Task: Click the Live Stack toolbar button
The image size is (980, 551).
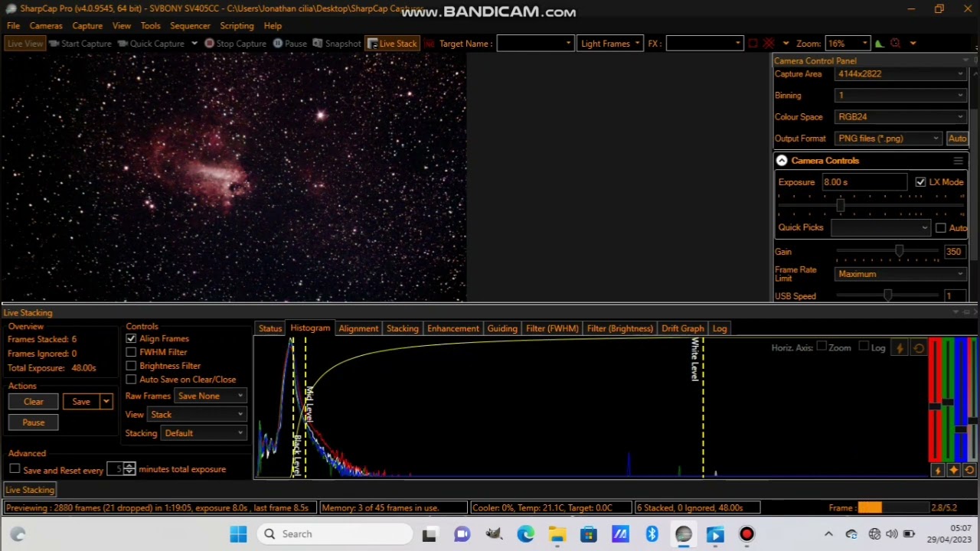Action: point(392,44)
